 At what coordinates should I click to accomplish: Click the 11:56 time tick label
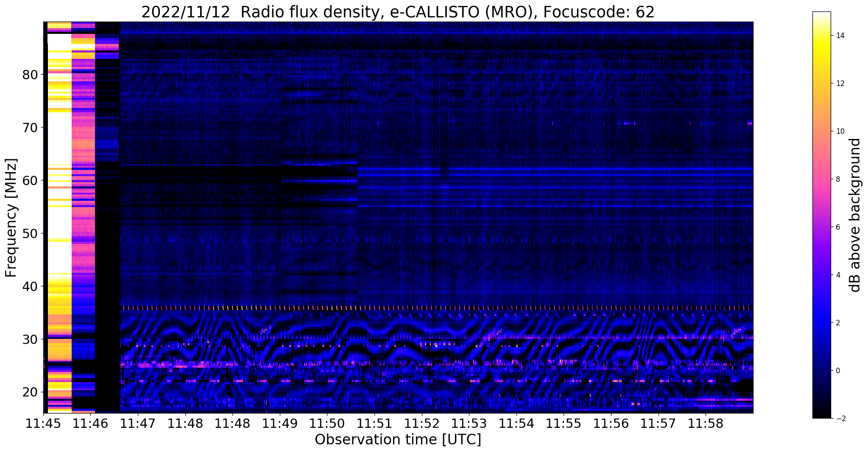tap(611, 424)
